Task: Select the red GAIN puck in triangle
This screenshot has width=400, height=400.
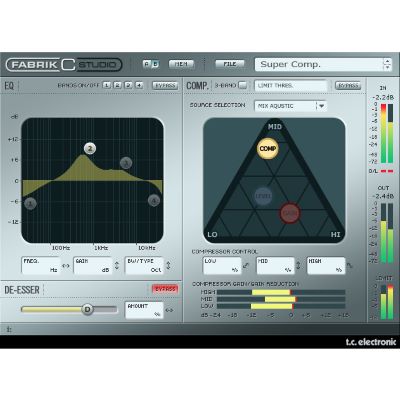Action: point(290,213)
